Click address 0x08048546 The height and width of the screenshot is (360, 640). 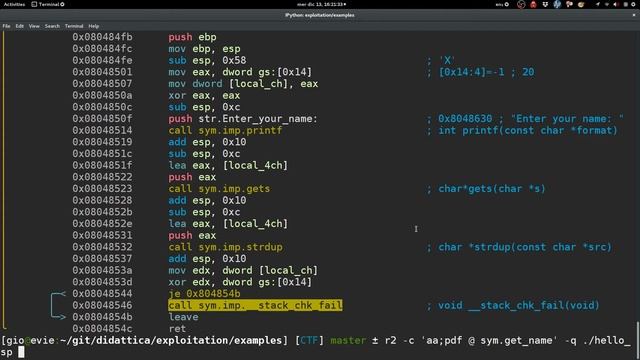coord(102,305)
